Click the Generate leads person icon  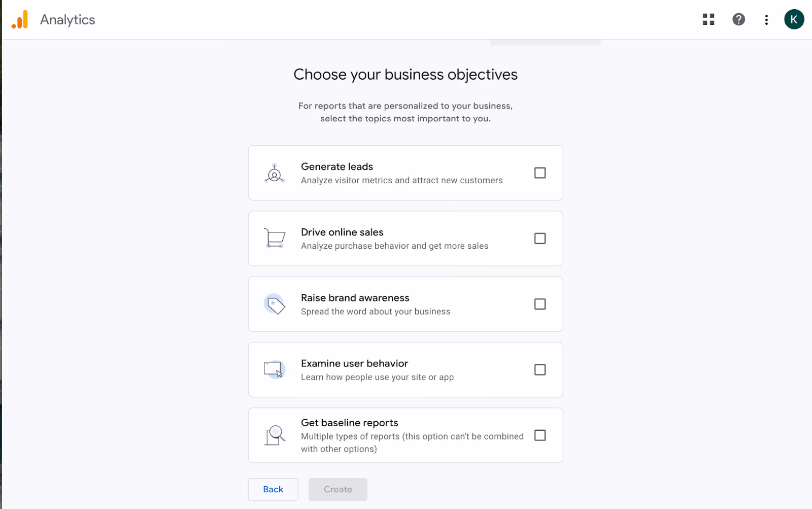click(x=275, y=174)
